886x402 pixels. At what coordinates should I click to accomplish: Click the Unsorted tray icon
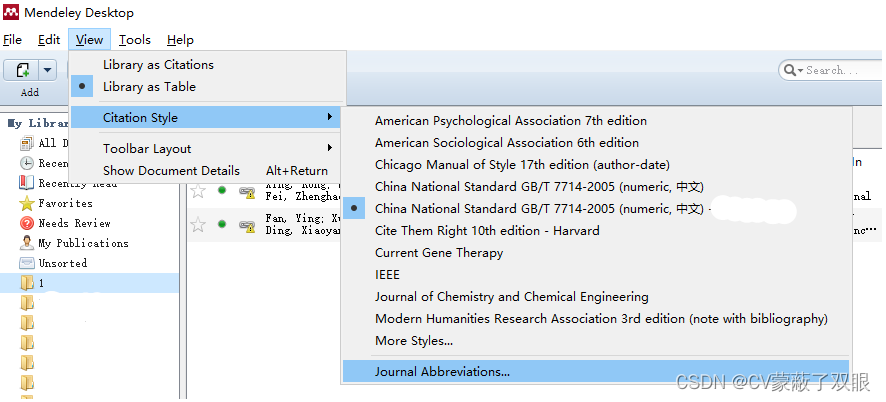click(27, 263)
